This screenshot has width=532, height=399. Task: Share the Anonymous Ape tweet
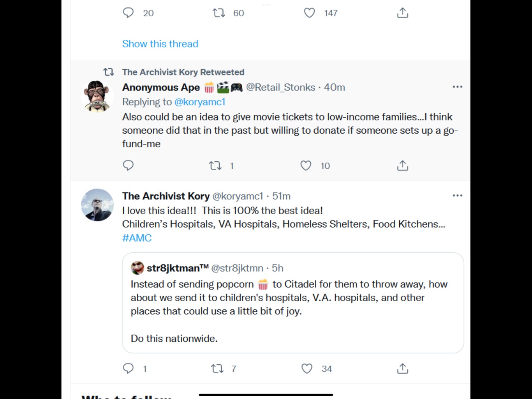coord(402,166)
